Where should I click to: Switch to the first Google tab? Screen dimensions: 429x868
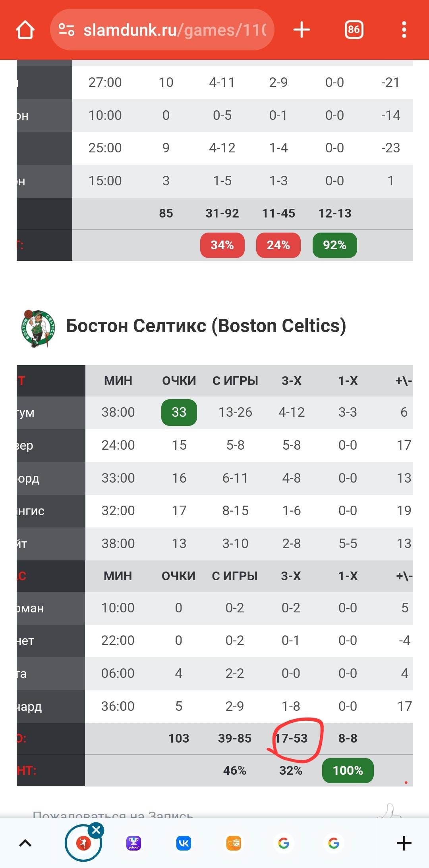click(x=284, y=843)
